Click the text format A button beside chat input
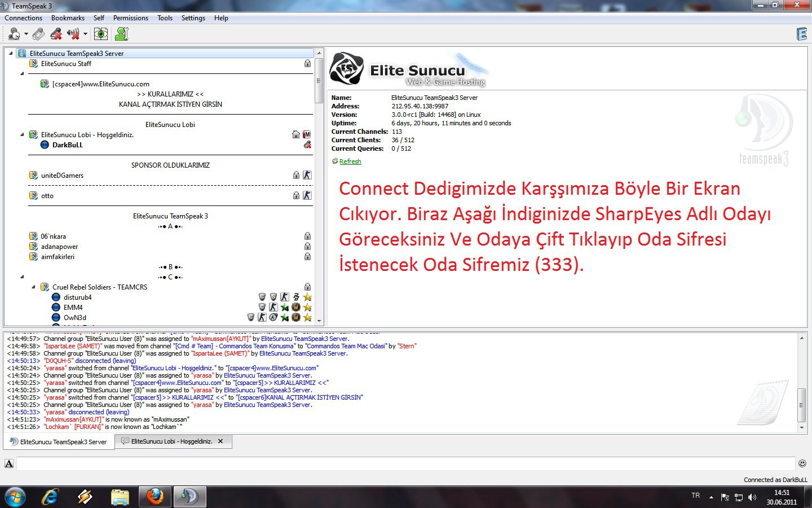 [9, 464]
